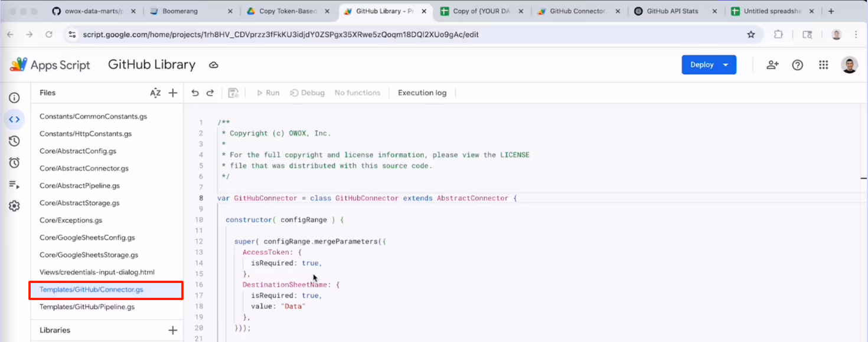The height and width of the screenshot is (342, 868).
Task: Open a new browser tab with plus
Action: pyautogui.click(x=831, y=11)
